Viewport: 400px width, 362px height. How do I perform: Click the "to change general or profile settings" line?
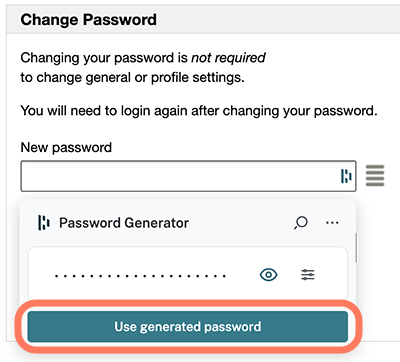[132, 77]
